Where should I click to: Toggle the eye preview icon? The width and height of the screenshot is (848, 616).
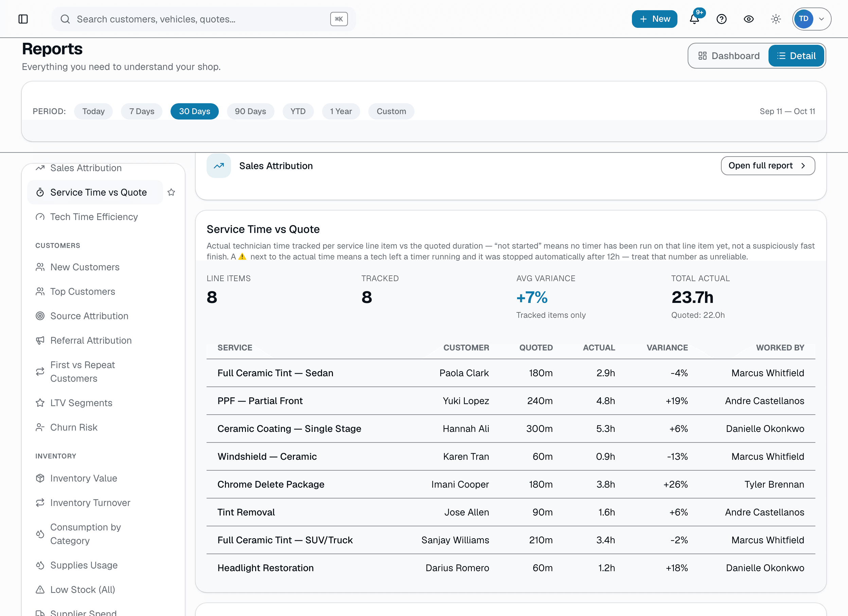pyautogui.click(x=748, y=19)
